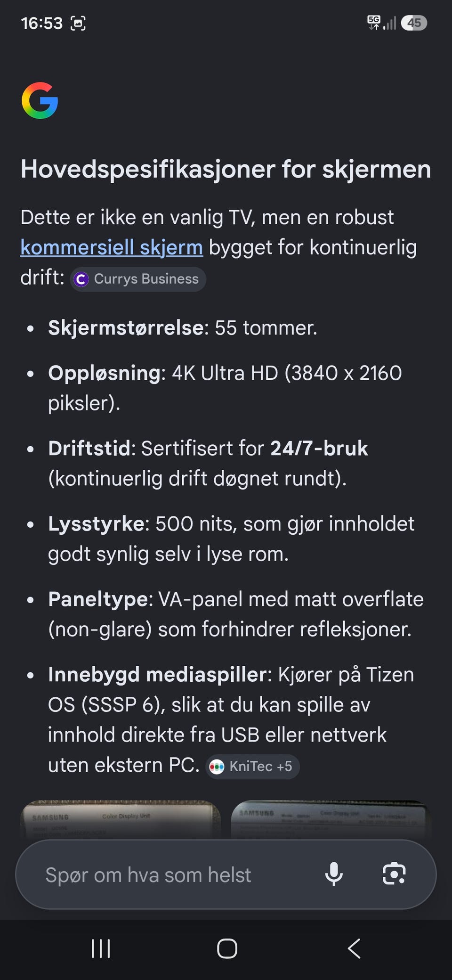Activate voice search microphone icon
This screenshot has width=452, height=980.
click(x=334, y=874)
